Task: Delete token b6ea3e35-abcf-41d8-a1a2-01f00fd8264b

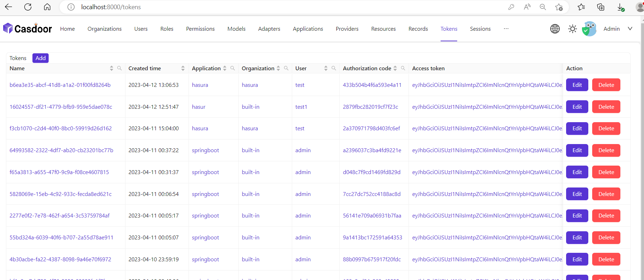Action: click(606, 85)
